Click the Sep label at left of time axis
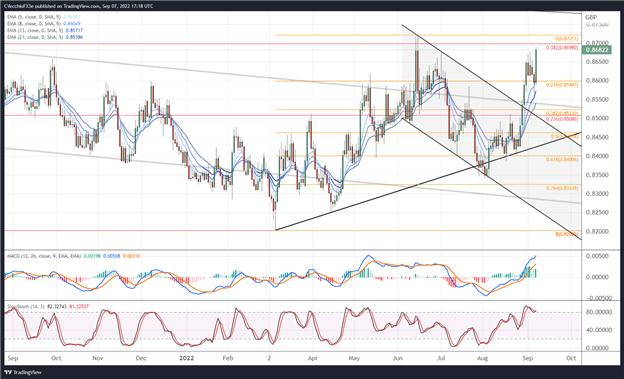Screen dimensions: 624x379 point(13,358)
